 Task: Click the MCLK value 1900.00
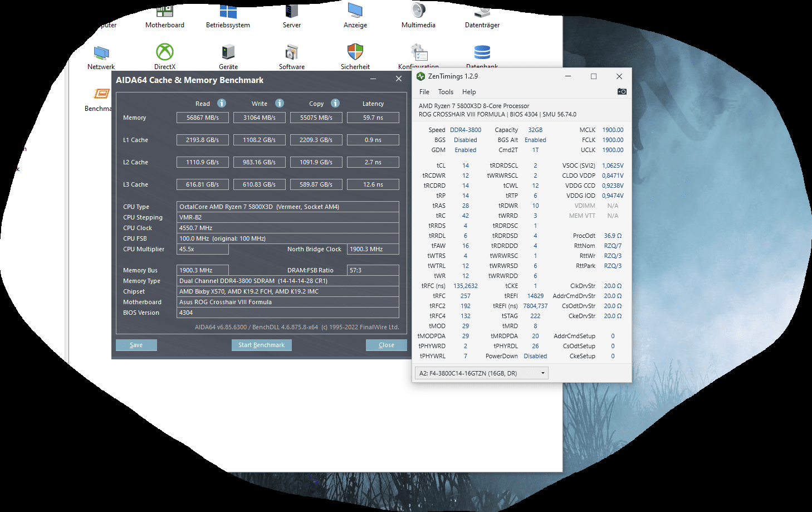pyautogui.click(x=613, y=130)
